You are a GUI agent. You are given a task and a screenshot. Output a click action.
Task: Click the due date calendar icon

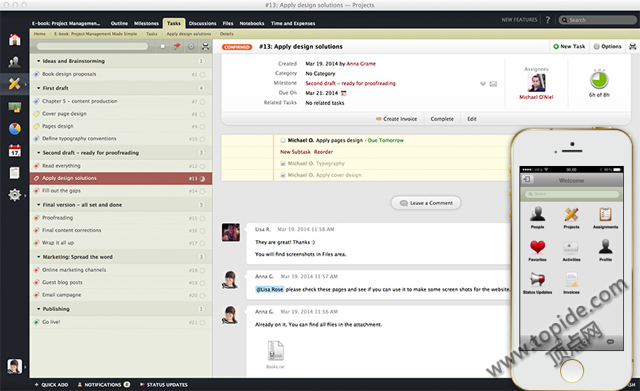pyautogui.click(x=344, y=93)
